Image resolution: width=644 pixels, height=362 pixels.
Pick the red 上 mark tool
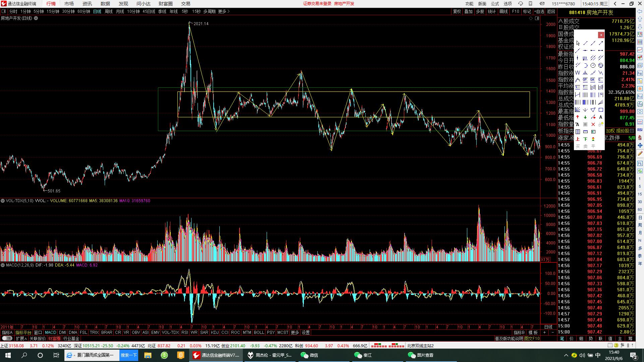578,139
